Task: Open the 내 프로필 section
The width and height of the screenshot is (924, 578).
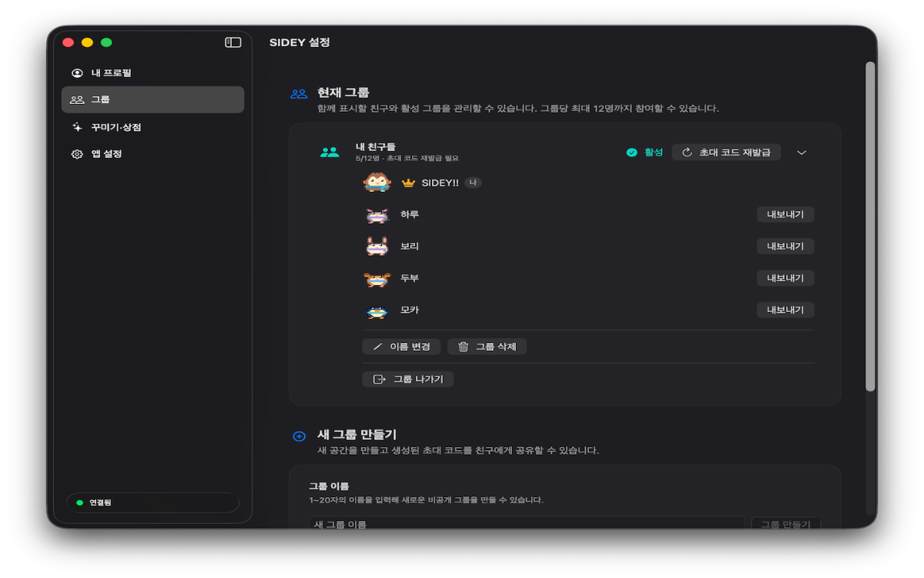Action: [152, 73]
